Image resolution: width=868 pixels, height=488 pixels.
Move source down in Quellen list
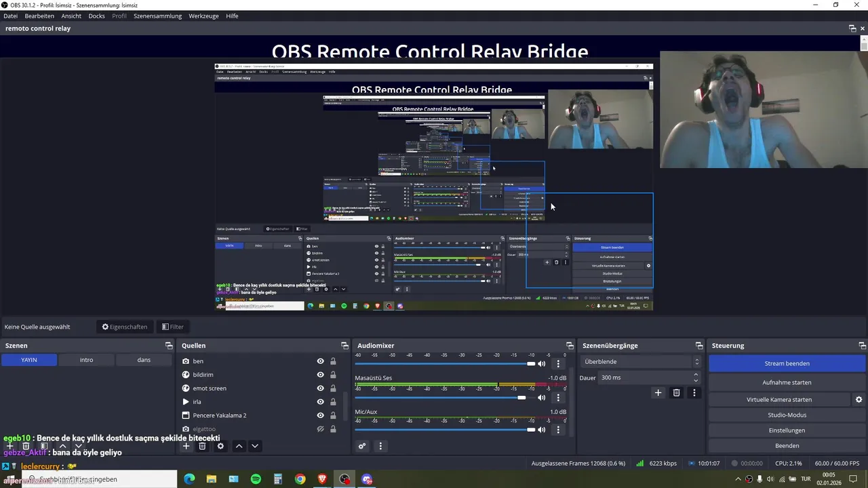(x=255, y=446)
